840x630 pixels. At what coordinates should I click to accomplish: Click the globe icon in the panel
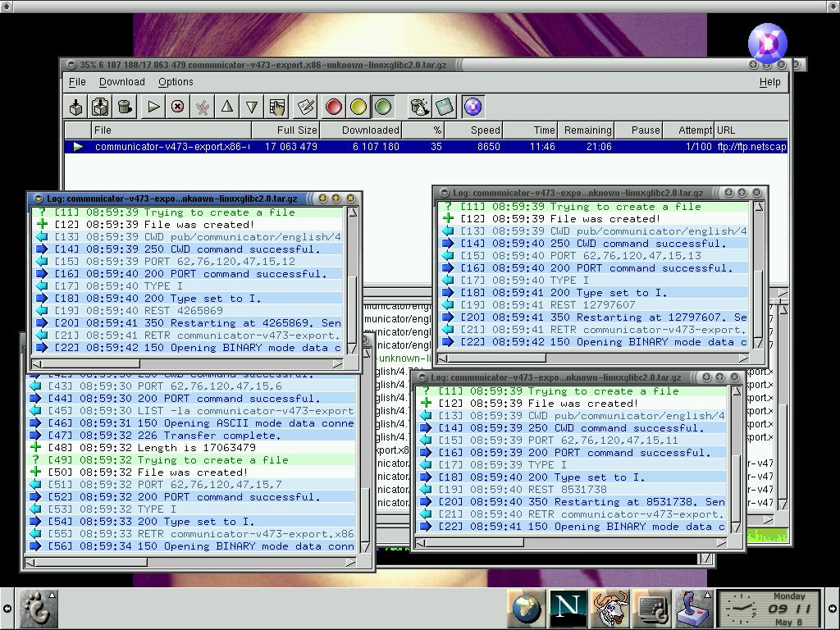click(x=527, y=608)
